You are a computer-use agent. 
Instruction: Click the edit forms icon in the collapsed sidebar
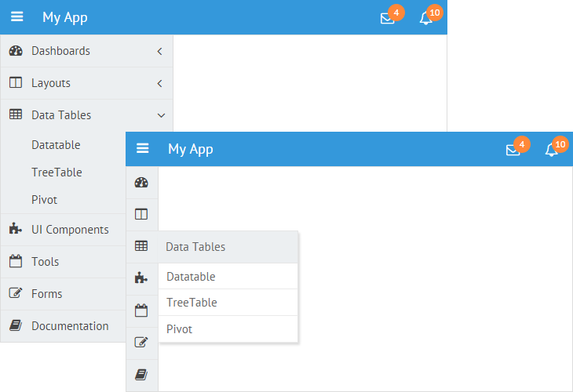(141, 343)
